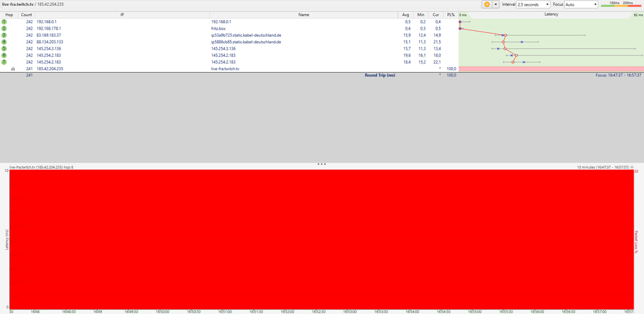Click the green hop 2 circle icon
644x314 pixels.
click(x=4, y=28)
